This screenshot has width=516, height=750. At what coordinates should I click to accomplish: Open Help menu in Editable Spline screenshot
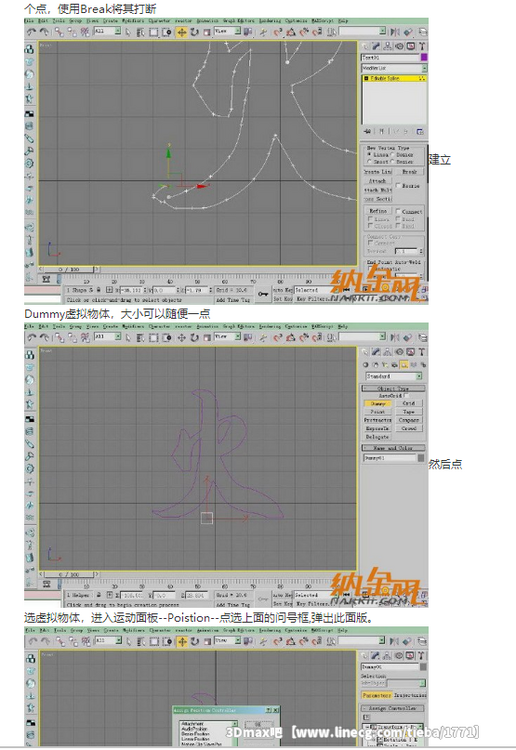[343, 21]
